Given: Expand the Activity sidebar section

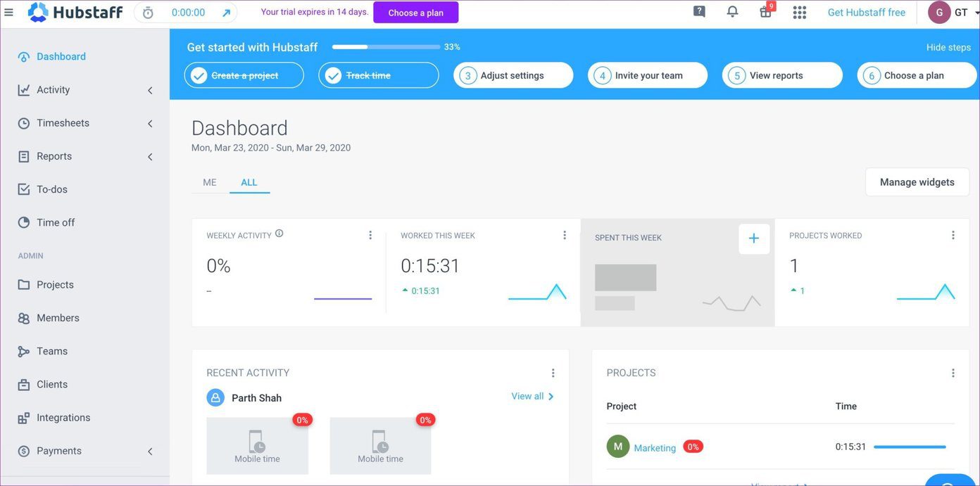Looking at the screenshot, I should (86, 90).
